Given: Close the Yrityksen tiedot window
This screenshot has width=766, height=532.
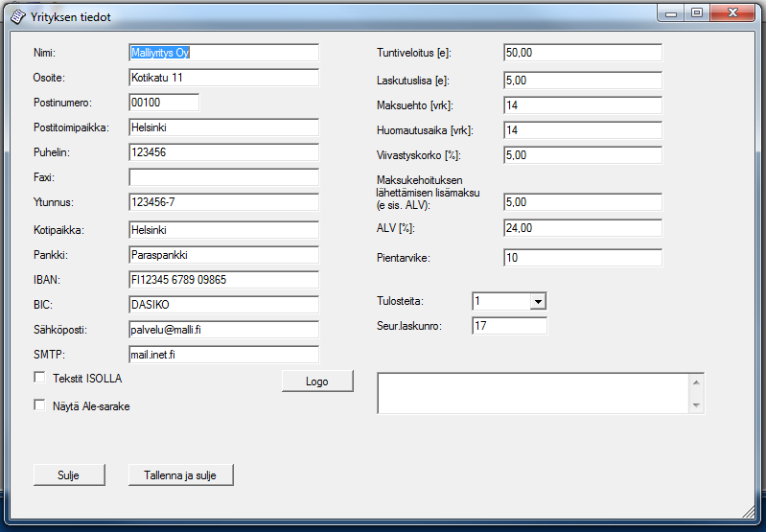Looking at the screenshot, I should [732, 13].
